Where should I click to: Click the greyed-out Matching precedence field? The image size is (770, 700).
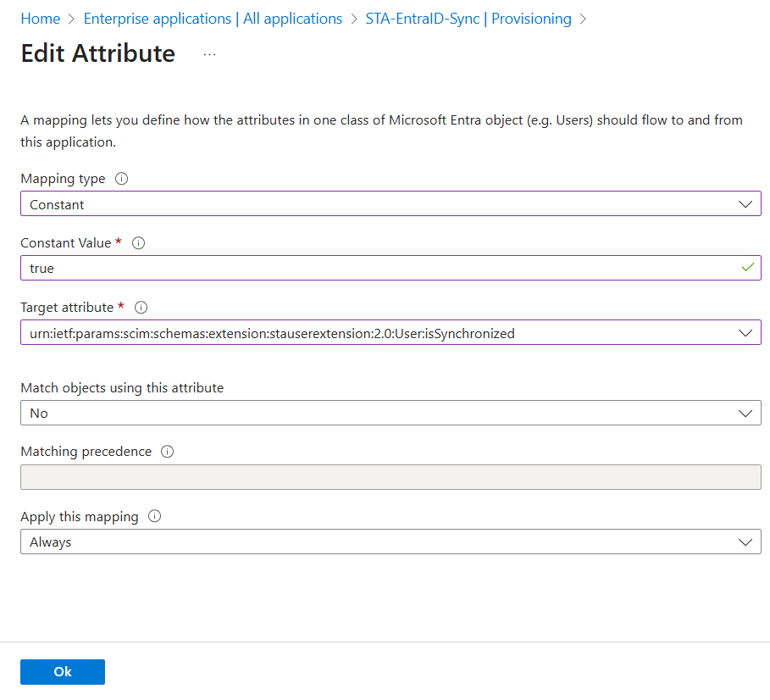click(390, 478)
